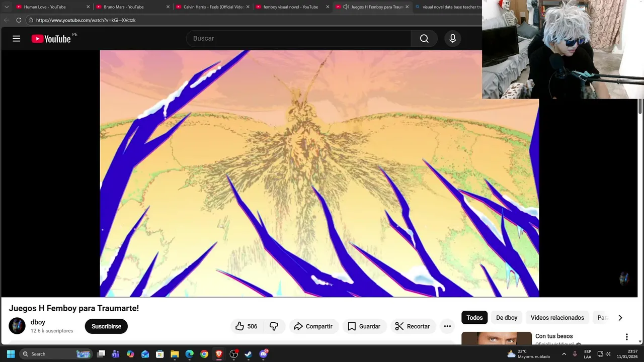Open Copilot from taskbar

tap(130, 354)
